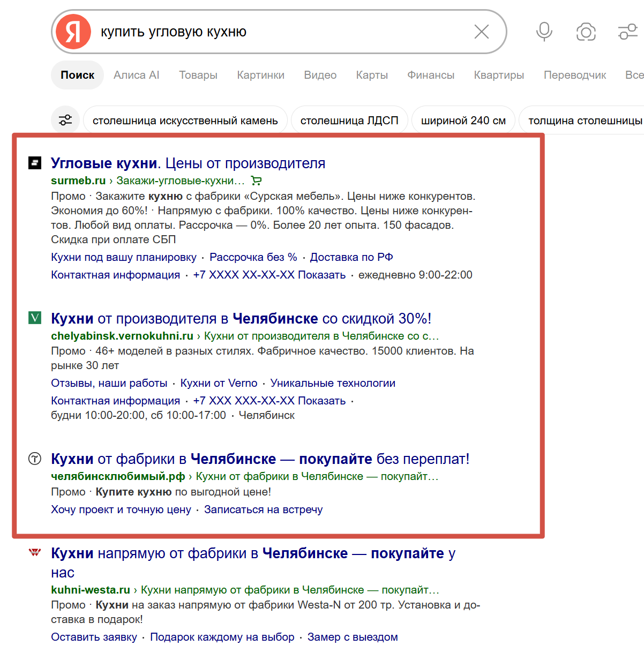644x645 pixels.
Task: Open the 'Записаться на встречу' sitelink
Action: tap(263, 509)
